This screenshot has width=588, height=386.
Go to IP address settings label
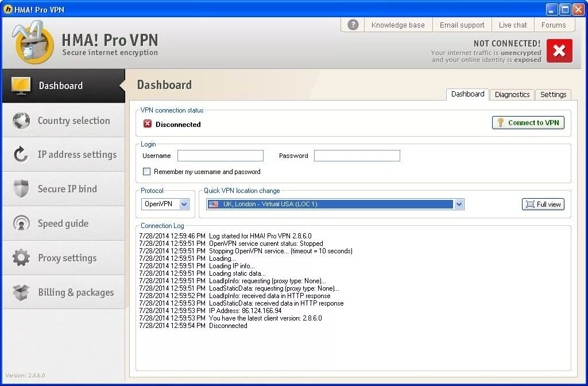[x=78, y=155]
